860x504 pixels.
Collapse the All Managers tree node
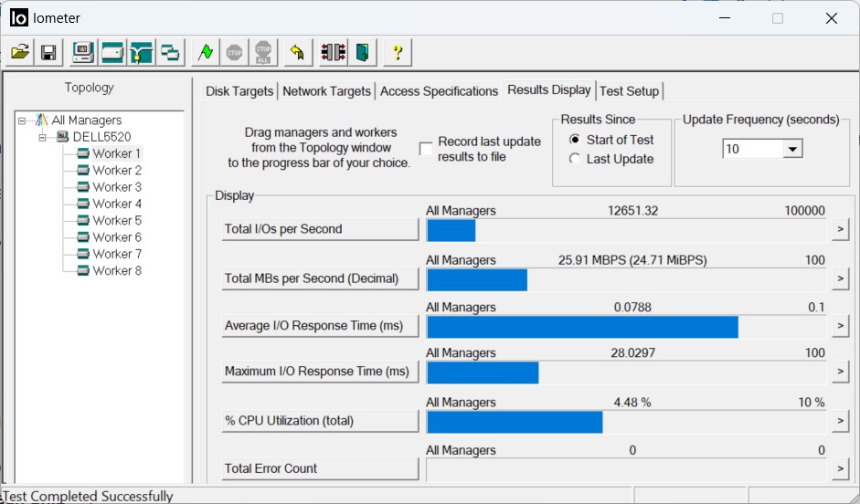pyautogui.click(x=21, y=121)
